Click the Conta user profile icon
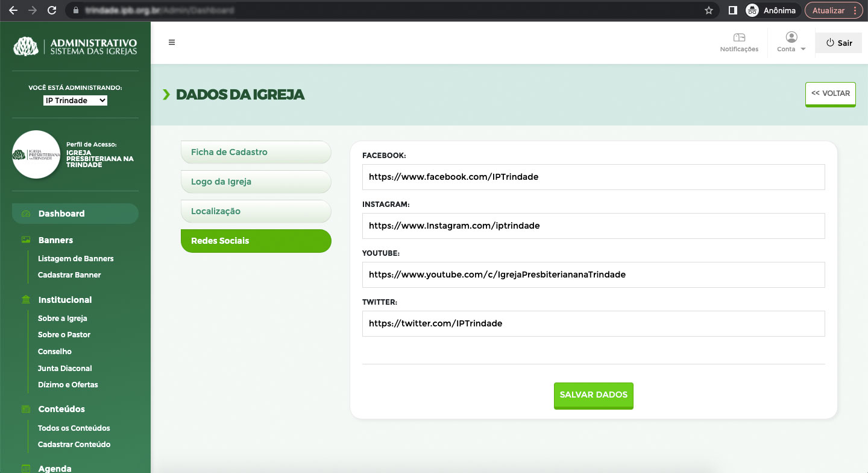This screenshot has height=473, width=868. click(791, 37)
